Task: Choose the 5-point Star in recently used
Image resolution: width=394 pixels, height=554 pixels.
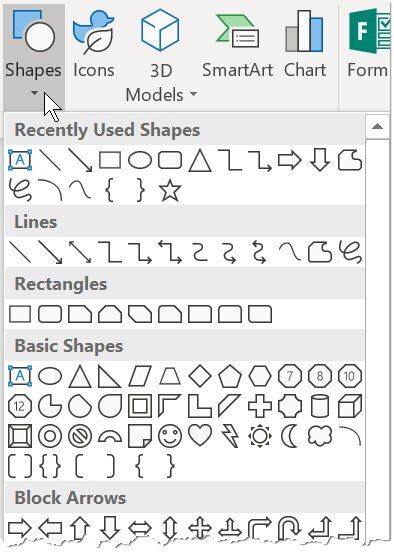Action: tap(170, 190)
